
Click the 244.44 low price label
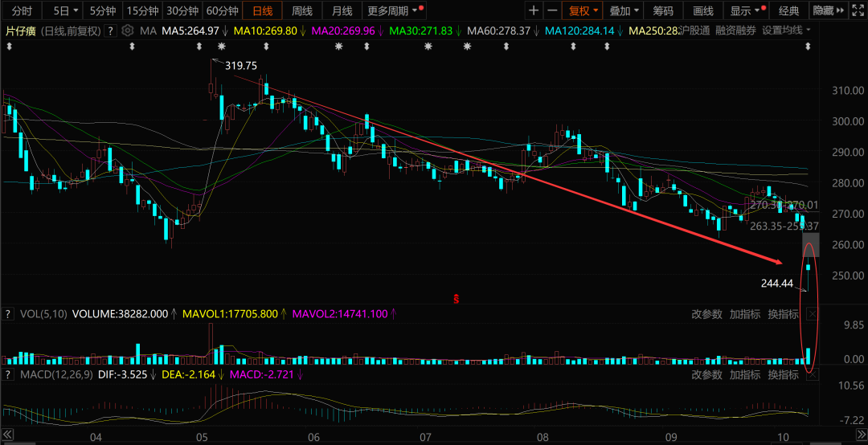pos(778,284)
